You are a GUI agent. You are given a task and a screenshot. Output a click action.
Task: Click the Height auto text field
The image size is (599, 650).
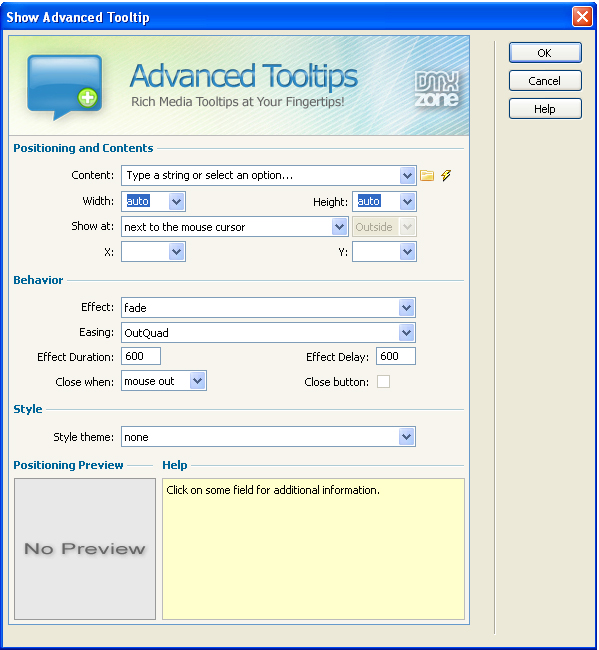point(376,202)
